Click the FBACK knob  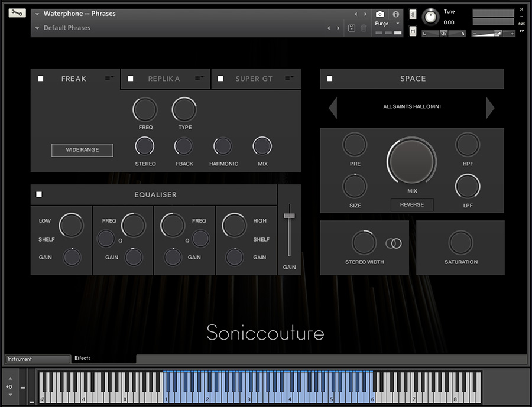(184, 146)
